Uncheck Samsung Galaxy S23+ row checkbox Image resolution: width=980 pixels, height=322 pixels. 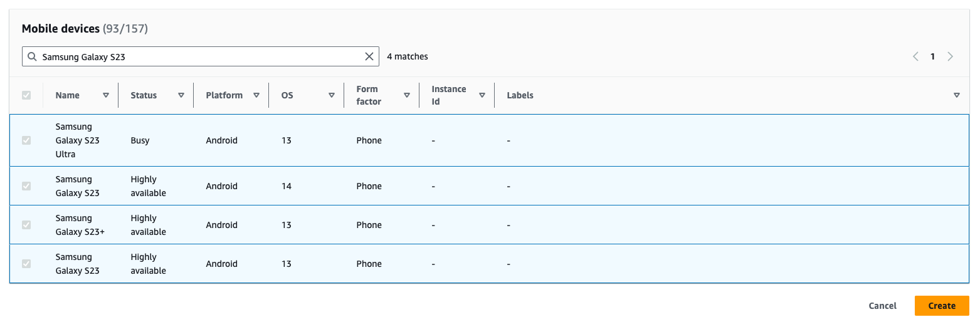tap(26, 225)
